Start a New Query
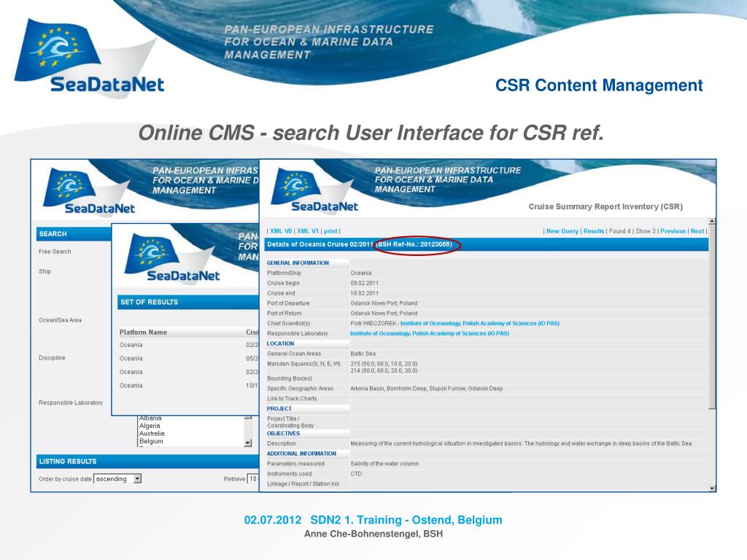 click(562, 231)
